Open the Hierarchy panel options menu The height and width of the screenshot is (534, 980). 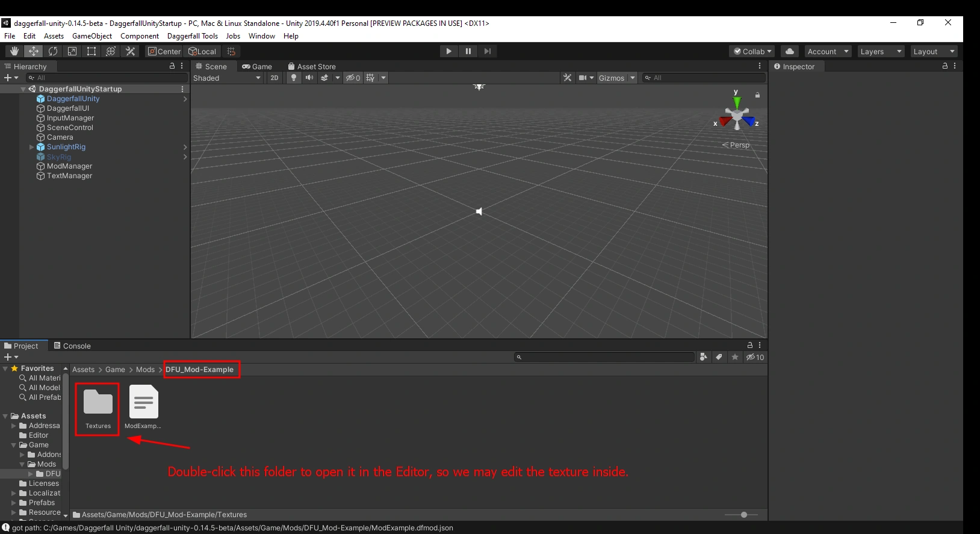tap(182, 66)
